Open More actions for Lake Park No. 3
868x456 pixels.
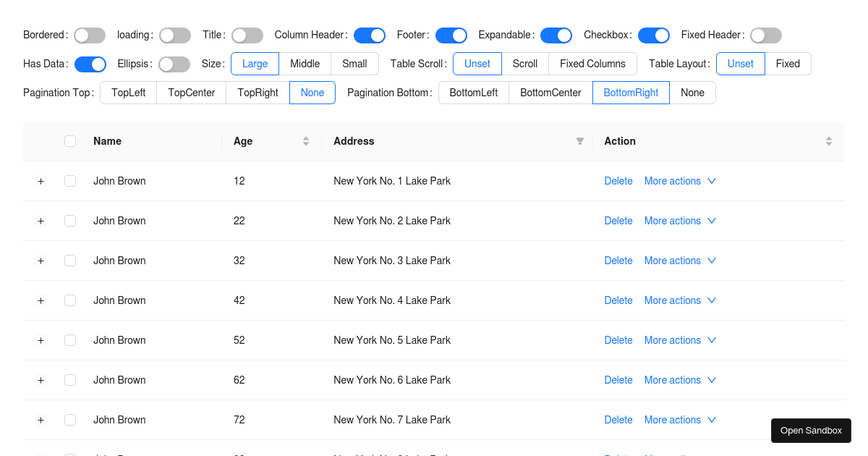coord(680,261)
